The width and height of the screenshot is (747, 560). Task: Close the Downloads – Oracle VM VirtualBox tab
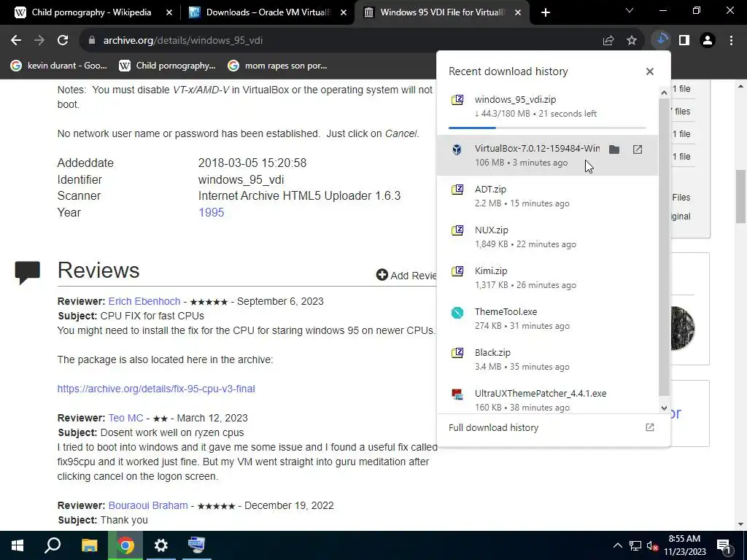(x=344, y=13)
